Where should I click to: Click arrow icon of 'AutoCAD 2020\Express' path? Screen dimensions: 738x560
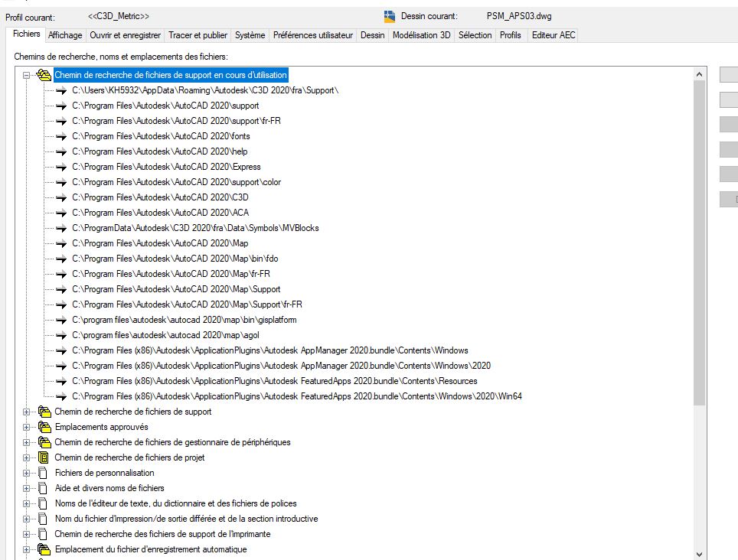[61, 167]
